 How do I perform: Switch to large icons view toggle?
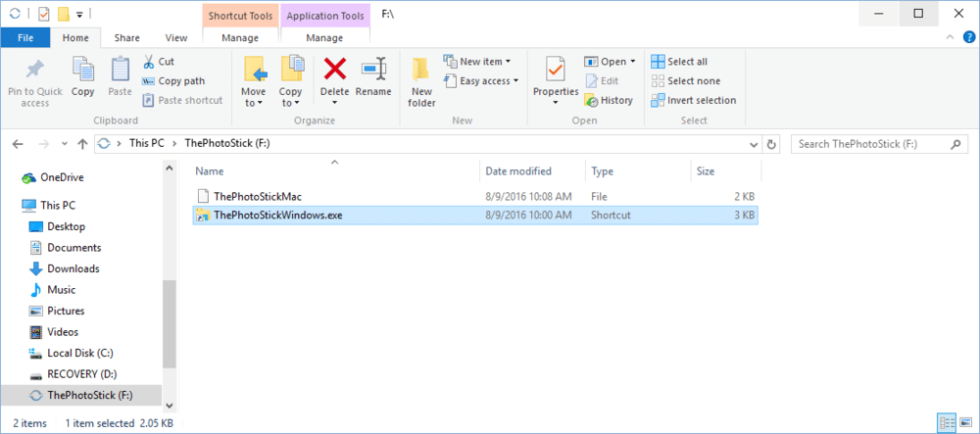point(963,423)
